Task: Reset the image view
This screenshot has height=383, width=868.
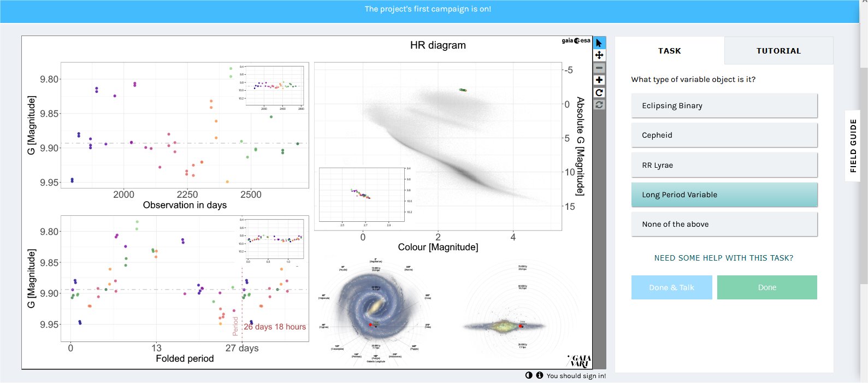Action: click(599, 104)
